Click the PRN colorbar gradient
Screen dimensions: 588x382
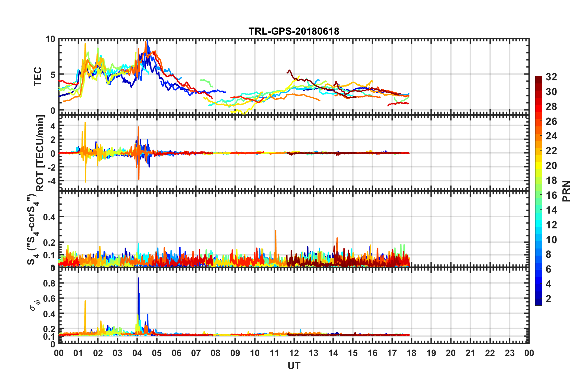click(x=539, y=191)
